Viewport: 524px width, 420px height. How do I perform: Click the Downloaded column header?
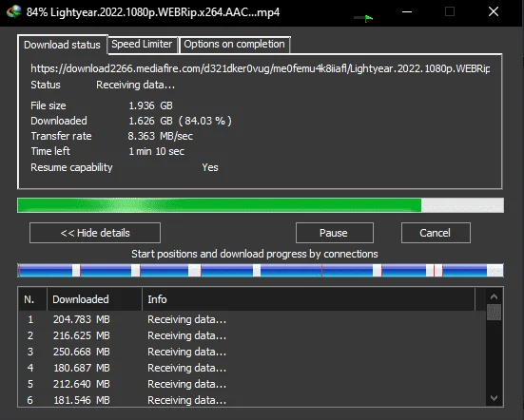tap(94, 299)
